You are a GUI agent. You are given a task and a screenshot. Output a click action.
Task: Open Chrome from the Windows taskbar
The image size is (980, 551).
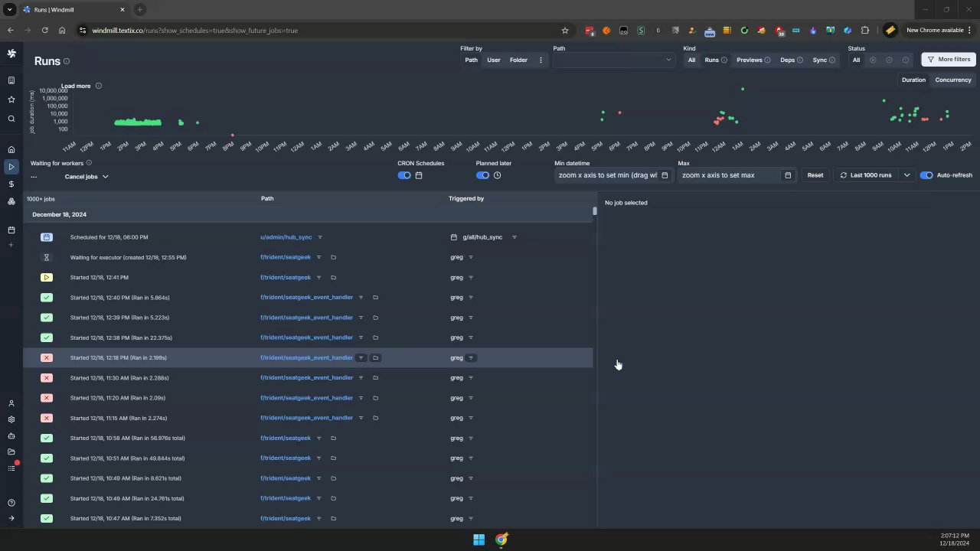[x=501, y=540]
